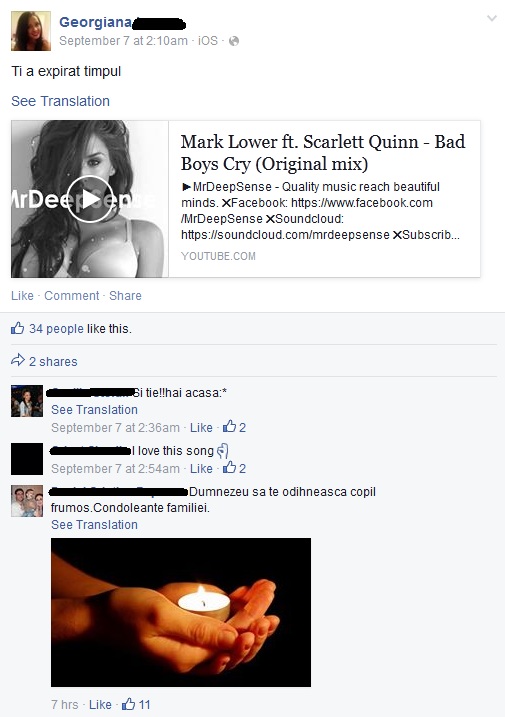The height and width of the screenshot is (717, 505).
Task: Open the post options chevron dropdown
Action: click(x=492, y=18)
